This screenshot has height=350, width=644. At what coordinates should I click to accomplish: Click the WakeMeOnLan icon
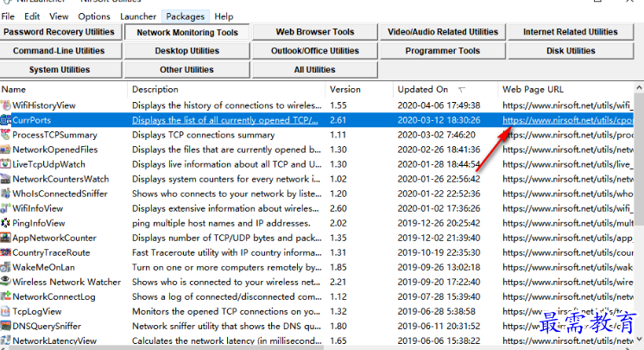point(5,267)
